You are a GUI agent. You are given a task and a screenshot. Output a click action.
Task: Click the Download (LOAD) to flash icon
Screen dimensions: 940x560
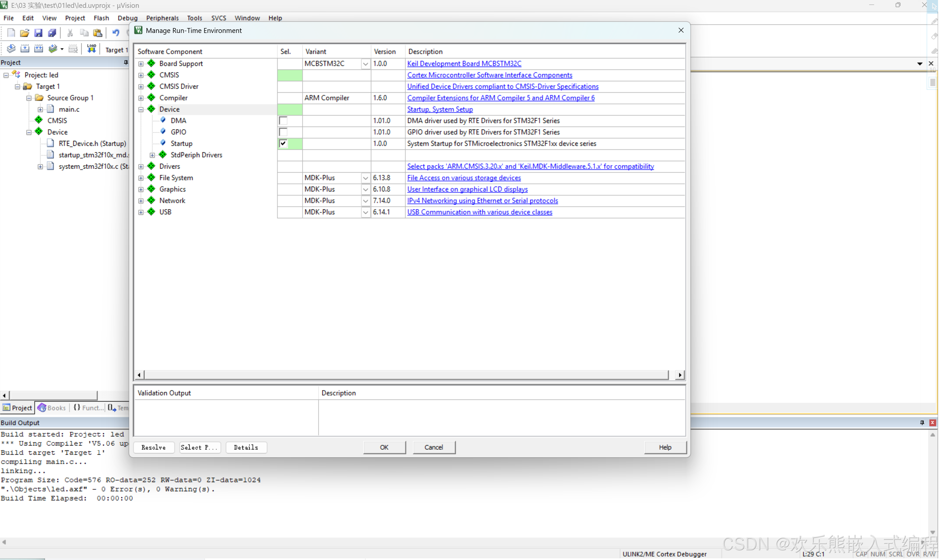tap(91, 49)
